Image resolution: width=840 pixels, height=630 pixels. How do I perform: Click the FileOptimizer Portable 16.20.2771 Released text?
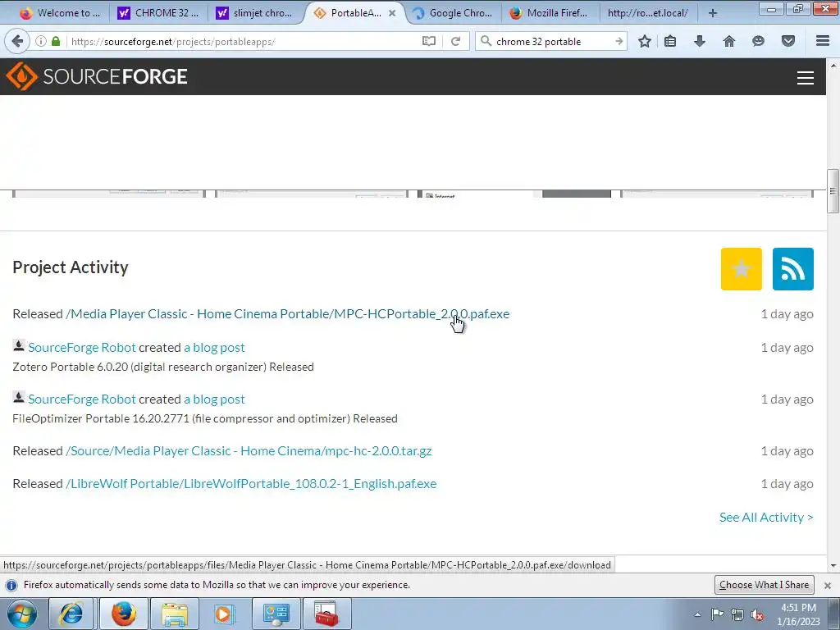[x=204, y=418]
